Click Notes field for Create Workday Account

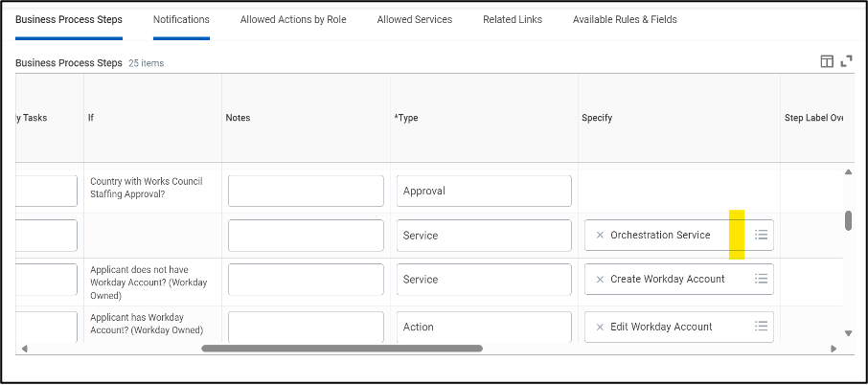pos(306,280)
